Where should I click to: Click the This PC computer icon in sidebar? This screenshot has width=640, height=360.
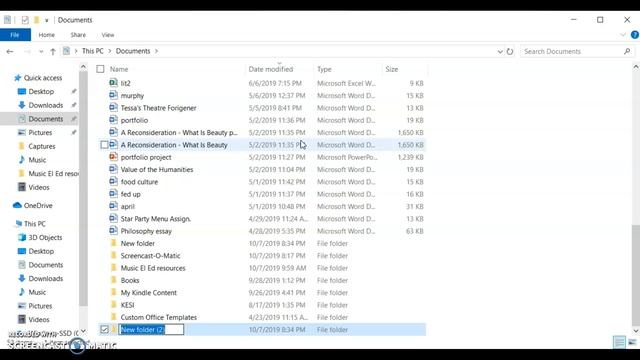click(x=17, y=224)
